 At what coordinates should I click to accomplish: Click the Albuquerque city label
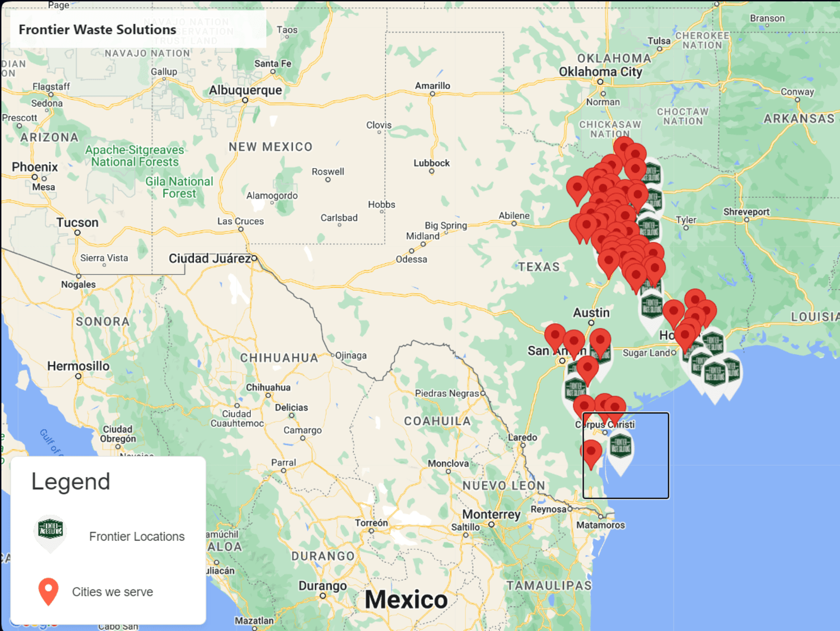(245, 90)
